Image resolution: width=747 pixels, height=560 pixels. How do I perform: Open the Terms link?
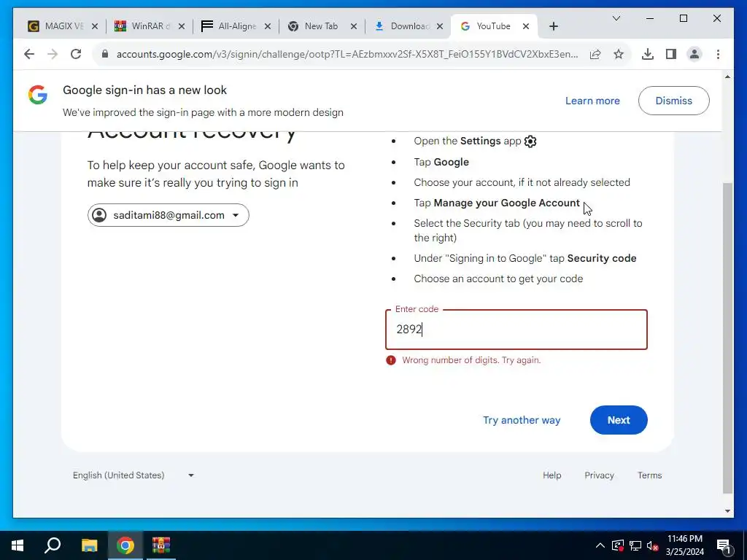tap(649, 475)
